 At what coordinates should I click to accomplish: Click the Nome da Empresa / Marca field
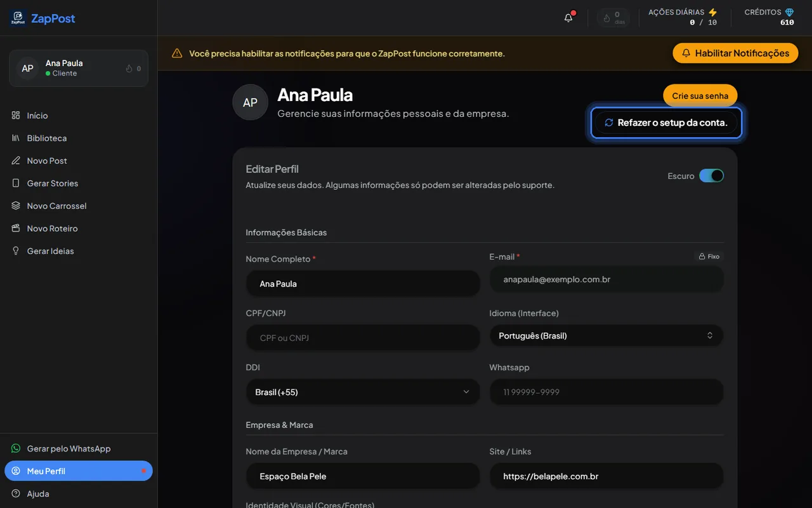(363, 476)
